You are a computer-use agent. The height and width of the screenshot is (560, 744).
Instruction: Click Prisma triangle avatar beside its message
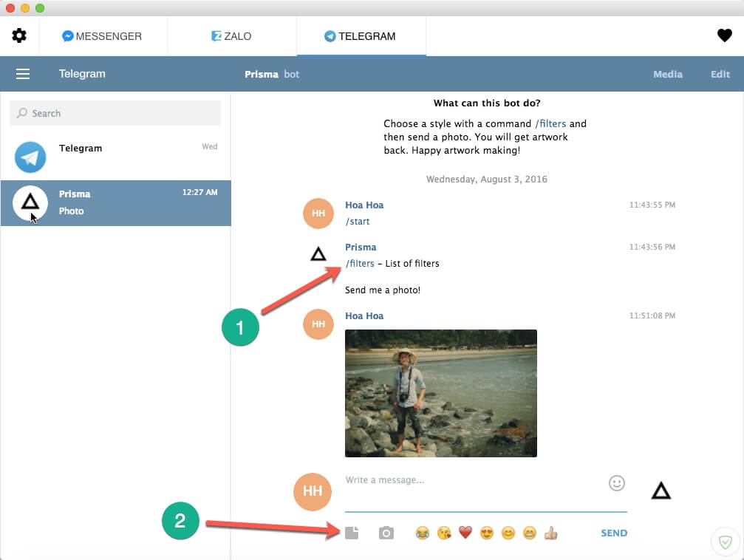pyautogui.click(x=318, y=254)
